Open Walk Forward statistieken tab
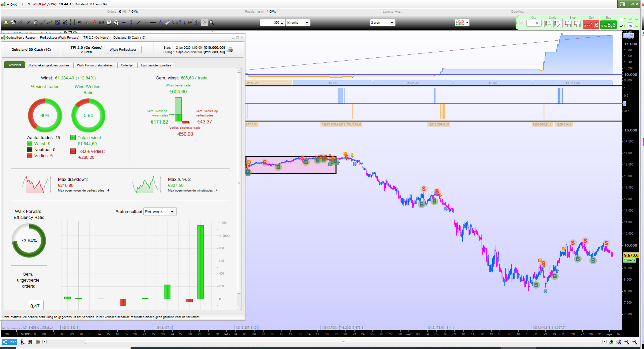This screenshot has width=644, height=349. (95, 65)
